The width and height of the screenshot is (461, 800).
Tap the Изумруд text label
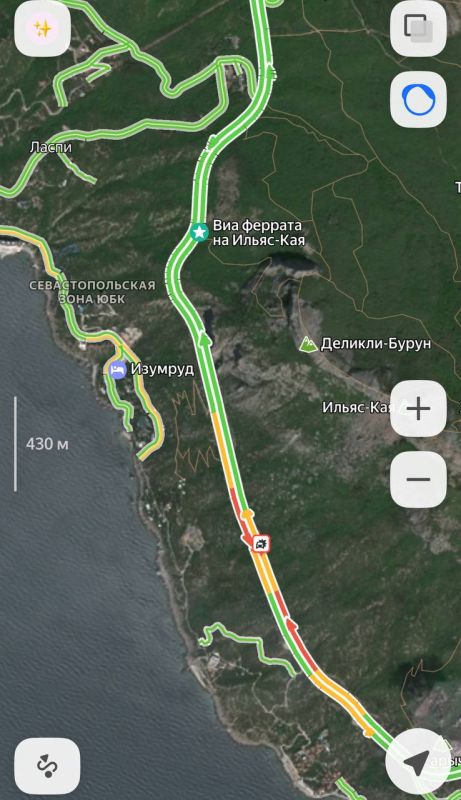162,369
